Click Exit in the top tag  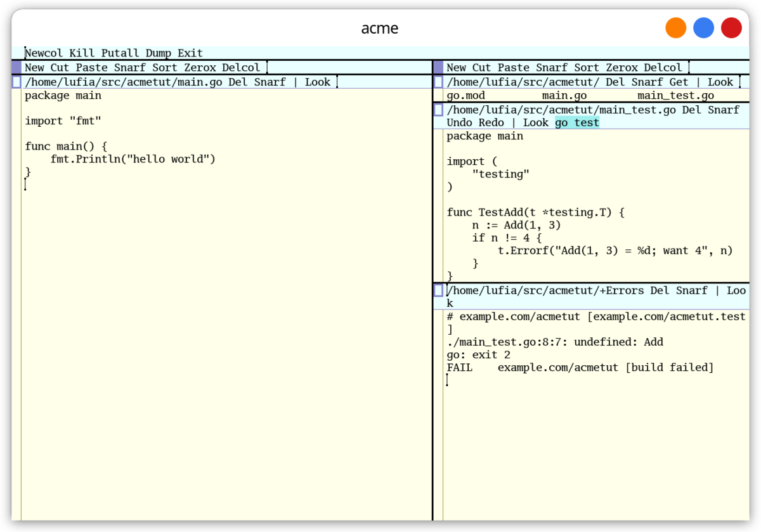coord(190,53)
